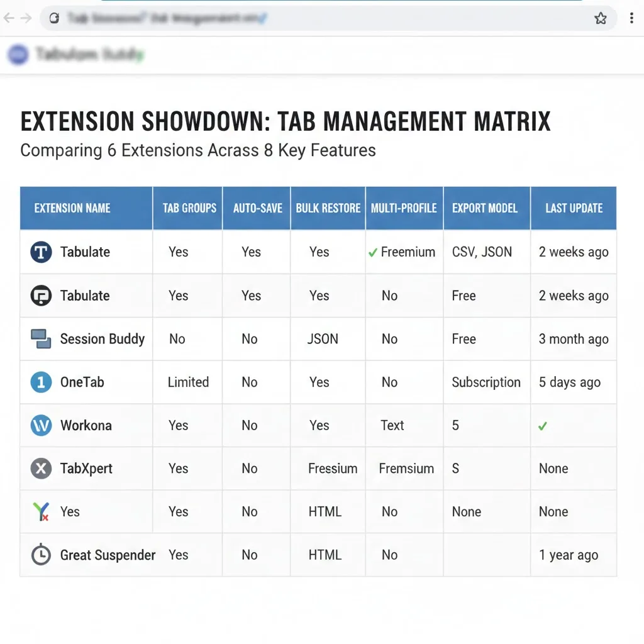This screenshot has height=644, width=644.
Task: Click the gray TabXpert X icon
Action: tap(41, 469)
